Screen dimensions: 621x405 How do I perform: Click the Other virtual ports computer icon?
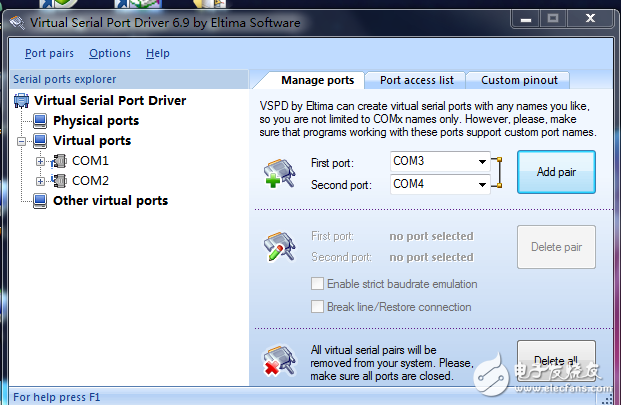click(x=40, y=201)
